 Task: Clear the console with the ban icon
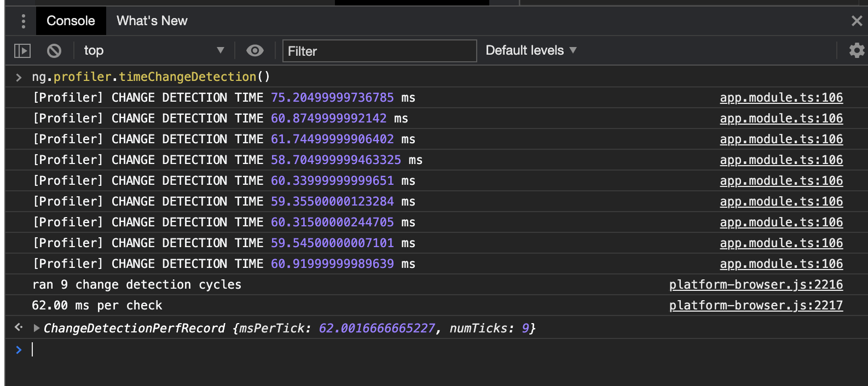click(54, 51)
